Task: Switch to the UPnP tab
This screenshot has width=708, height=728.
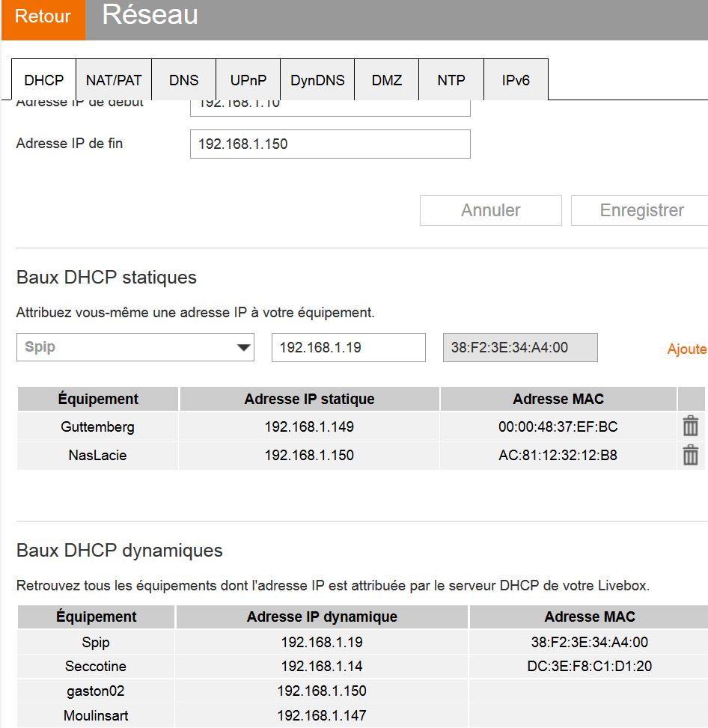Action: pos(248,79)
